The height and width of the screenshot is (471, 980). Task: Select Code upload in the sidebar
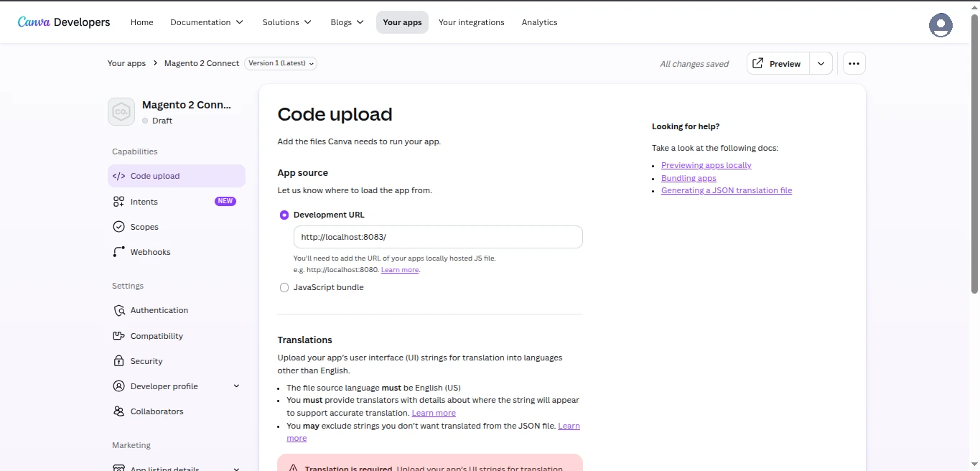click(x=177, y=176)
